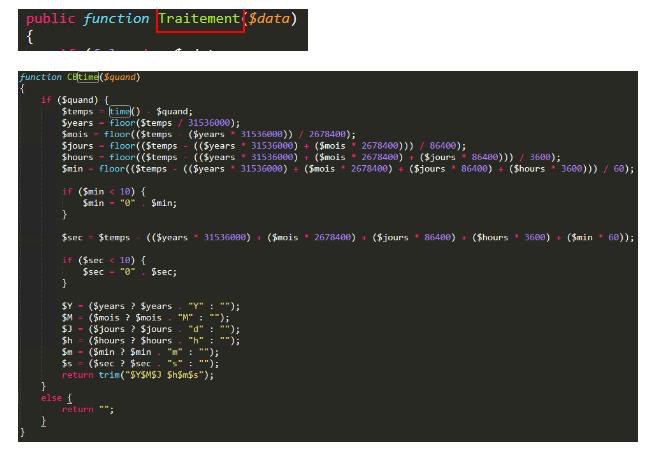Viewport: 659px width, 453px height.
Task: Click the $s assignment line
Action: pos(140,363)
